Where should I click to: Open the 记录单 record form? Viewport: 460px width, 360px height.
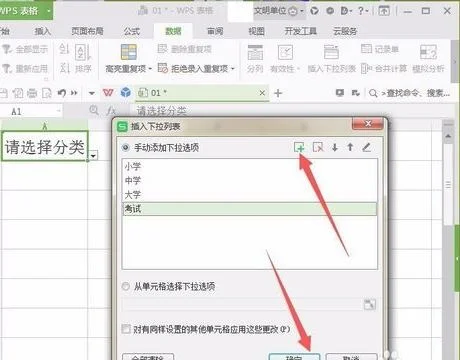pos(380,49)
